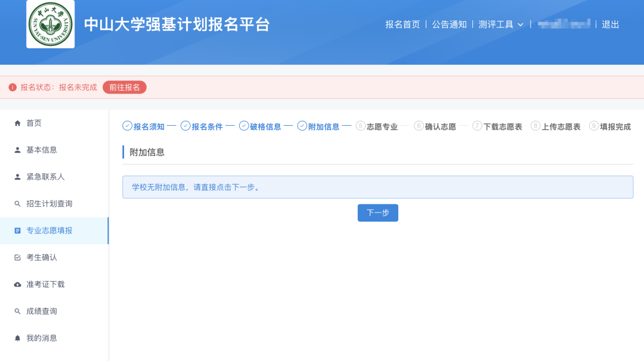Image resolution: width=644 pixels, height=361 pixels.
Task: Click the warning icon in the status banner
Action: coord(13,86)
